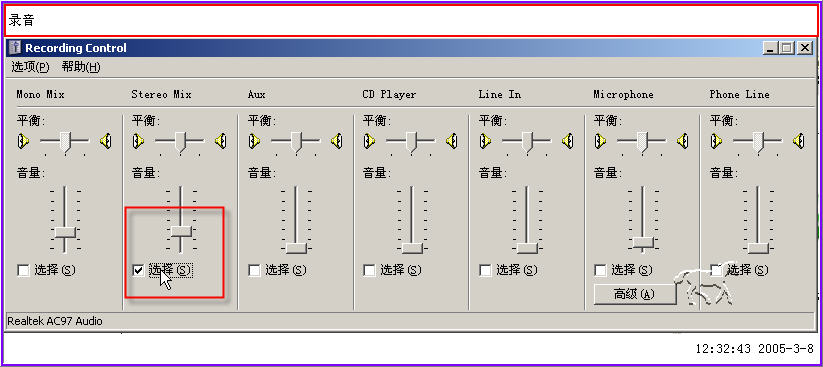The image size is (823, 367).
Task: Click the Stereo Mix volume slider thumb
Action: pyautogui.click(x=181, y=232)
